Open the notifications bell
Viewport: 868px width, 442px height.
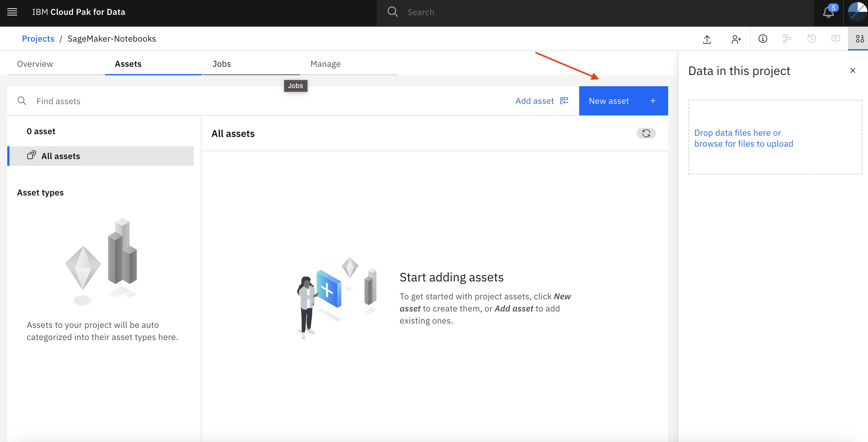pos(829,12)
